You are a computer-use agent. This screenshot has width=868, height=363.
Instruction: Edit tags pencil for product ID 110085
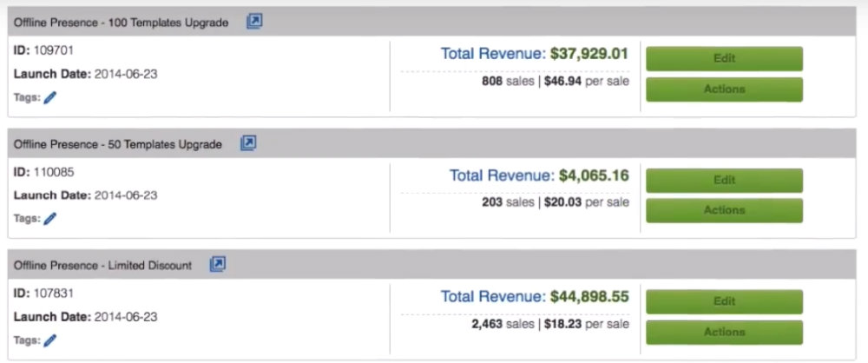(x=49, y=219)
